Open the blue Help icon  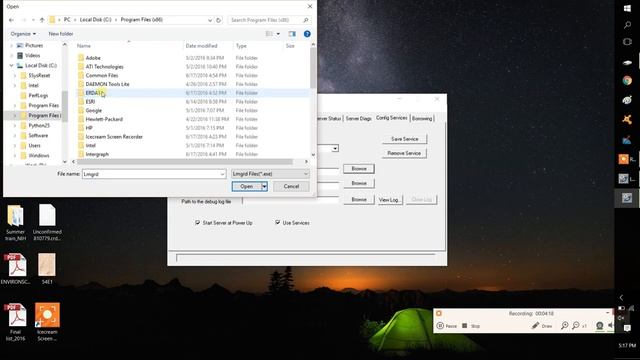coord(307,34)
